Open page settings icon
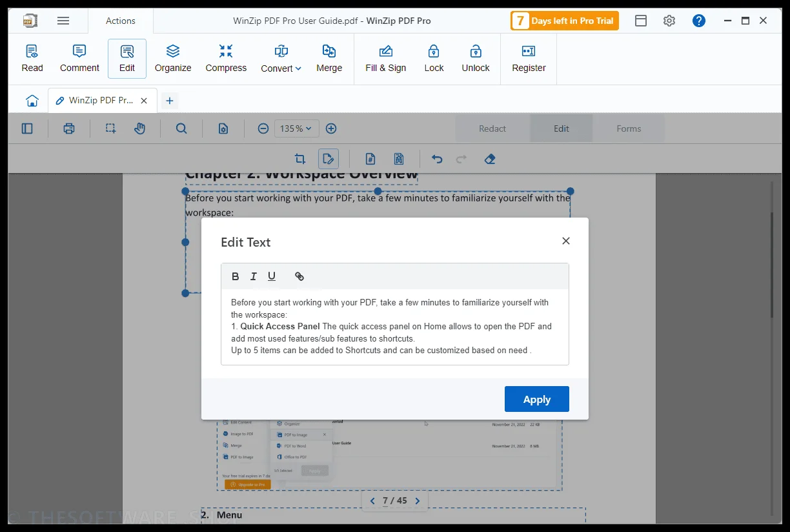 pyautogui.click(x=223, y=128)
